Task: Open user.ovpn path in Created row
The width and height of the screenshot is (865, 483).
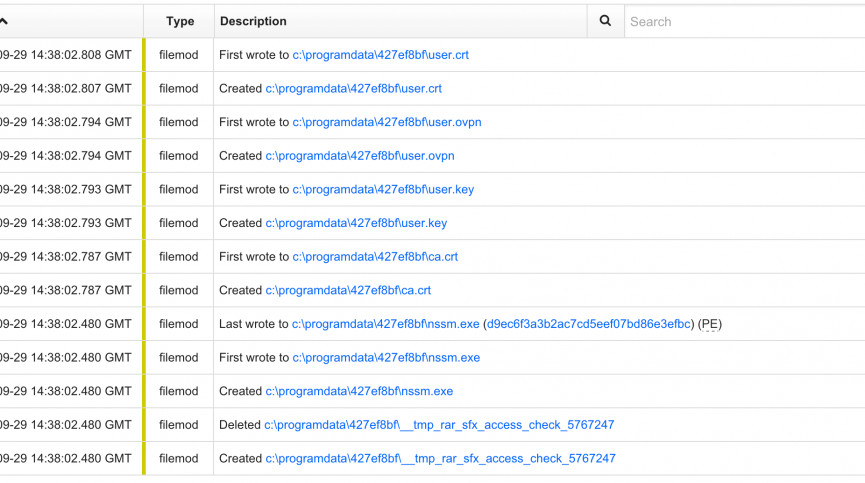Action: click(359, 156)
